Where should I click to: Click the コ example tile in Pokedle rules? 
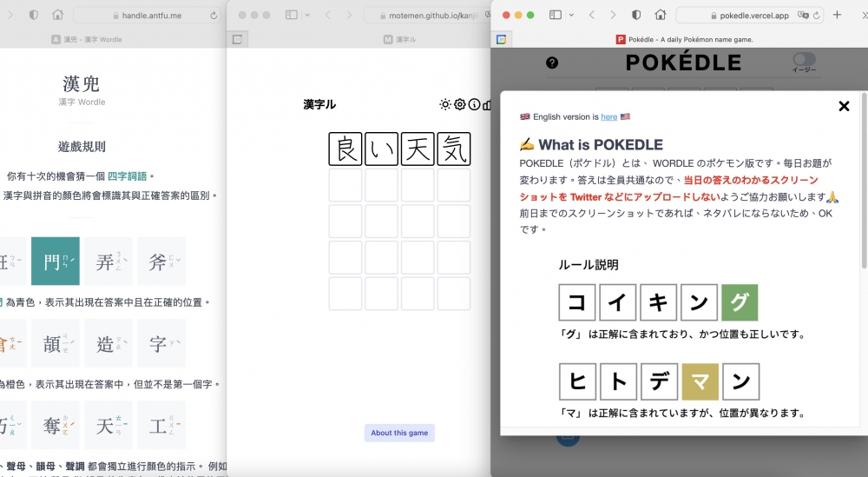[577, 302]
